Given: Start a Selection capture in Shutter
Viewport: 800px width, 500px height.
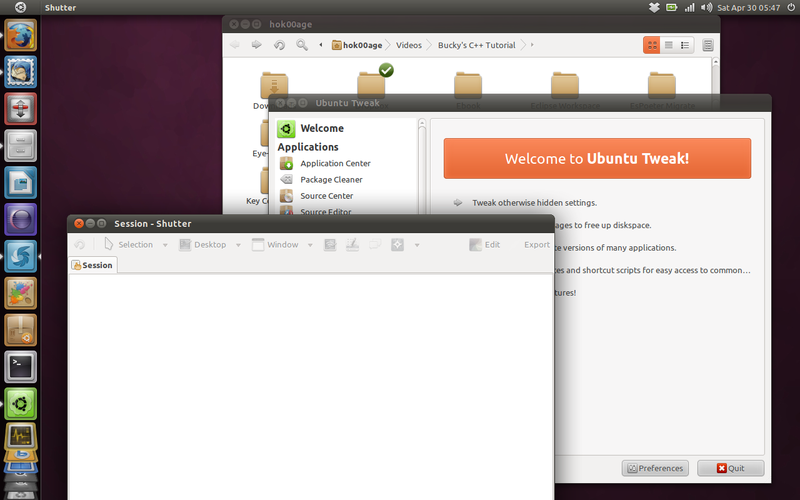Looking at the screenshot, I should [129, 245].
